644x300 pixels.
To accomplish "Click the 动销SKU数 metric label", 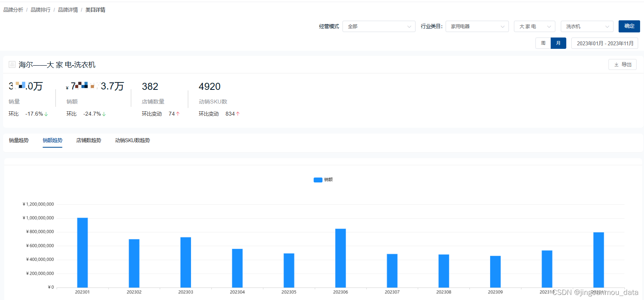I will 213,102.
